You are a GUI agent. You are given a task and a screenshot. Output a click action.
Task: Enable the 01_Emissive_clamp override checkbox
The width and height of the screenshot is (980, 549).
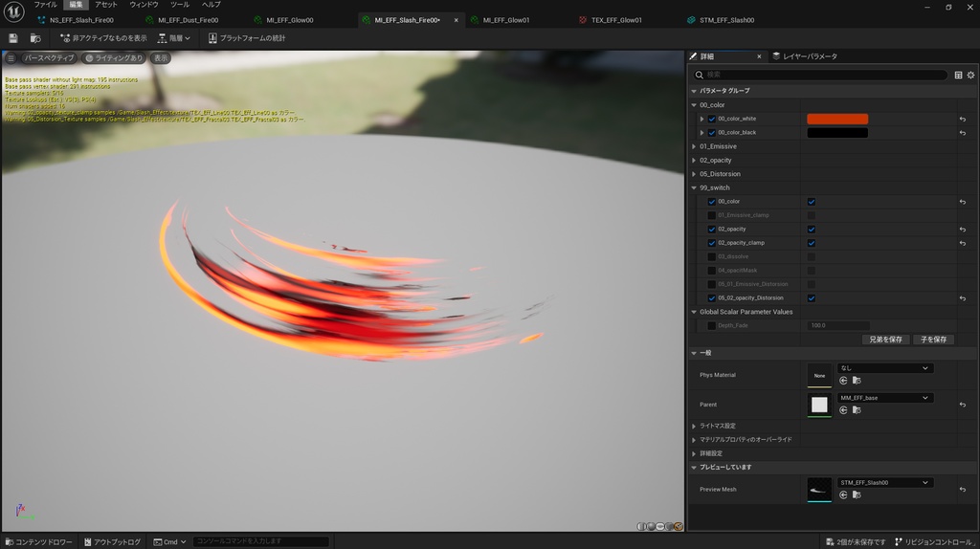point(711,215)
